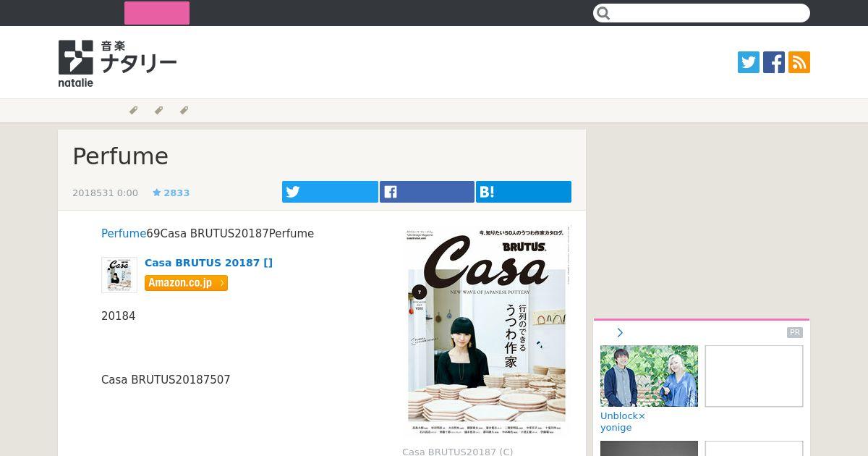Click the Natalie music site logo
The width and height of the screenshot is (868, 456).
[x=117, y=63]
